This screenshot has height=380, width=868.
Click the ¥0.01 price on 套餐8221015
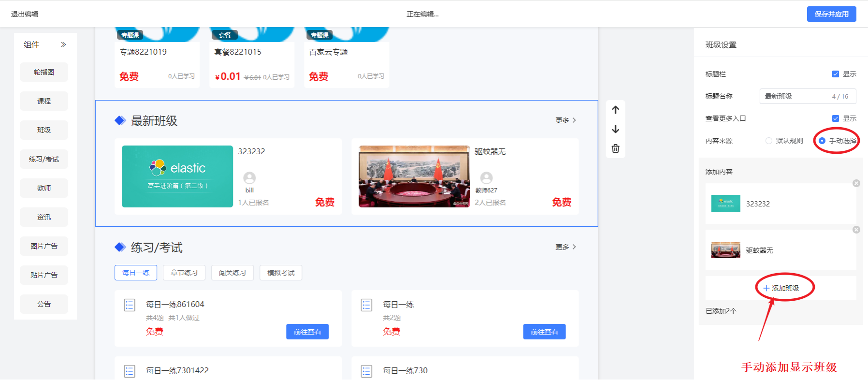pyautogui.click(x=228, y=76)
